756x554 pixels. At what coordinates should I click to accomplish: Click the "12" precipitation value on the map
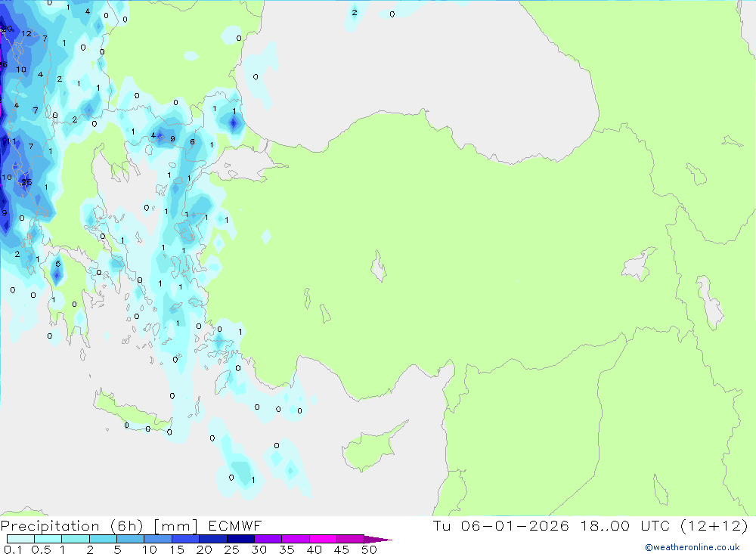(26, 33)
